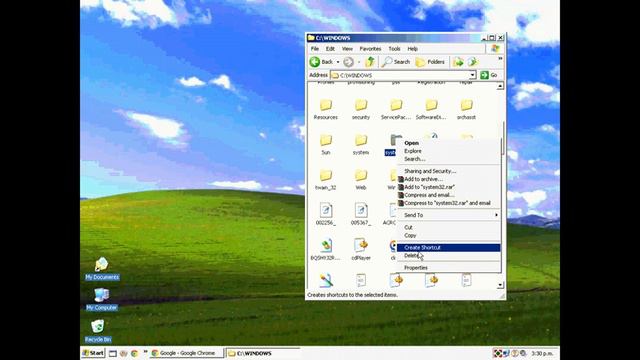This screenshot has width=640, height=360.
Task: Open the Forward button history dropdown arrow
Action: click(x=359, y=62)
